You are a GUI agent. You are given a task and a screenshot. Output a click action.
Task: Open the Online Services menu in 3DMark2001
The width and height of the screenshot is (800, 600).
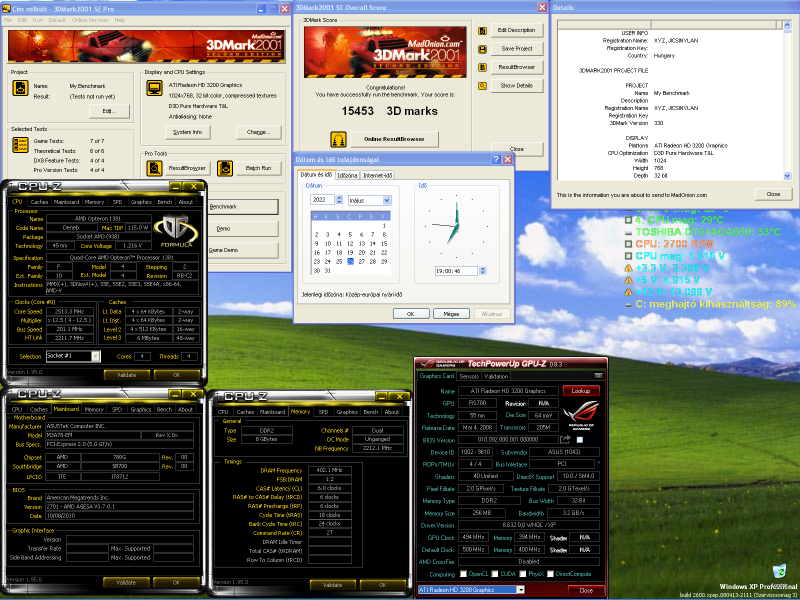pyautogui.click(x=90, y=20)
